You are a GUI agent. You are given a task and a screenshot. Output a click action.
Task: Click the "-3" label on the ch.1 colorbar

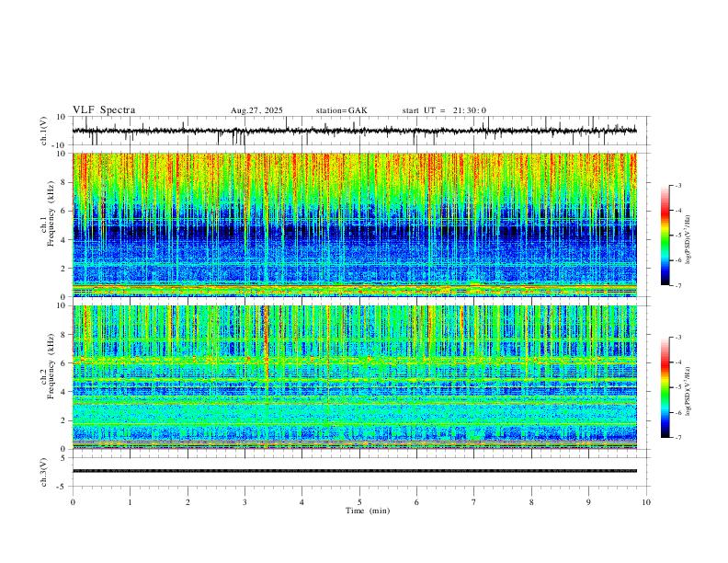click(x=677, y=185)
